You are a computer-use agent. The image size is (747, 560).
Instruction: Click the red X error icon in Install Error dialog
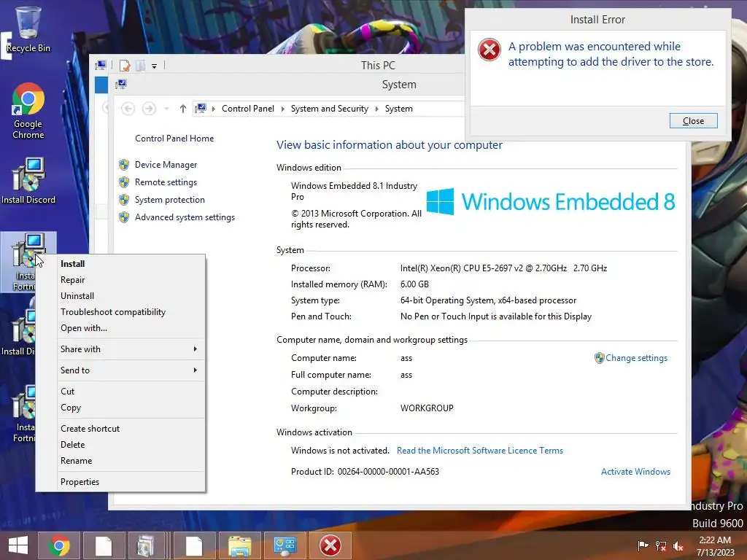coord(489,50)
